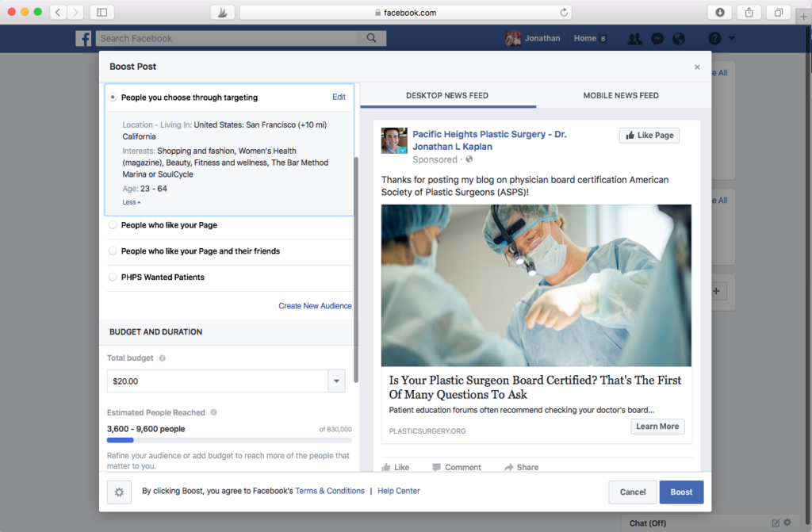Go to Home in Facebook header
The height and width of the screenshot is (532, 812).
584,38
